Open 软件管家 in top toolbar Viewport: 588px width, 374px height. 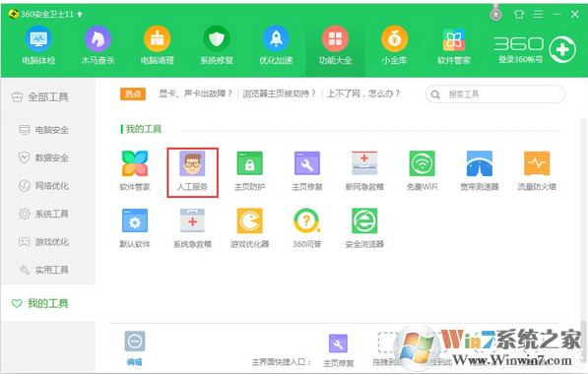454,45
